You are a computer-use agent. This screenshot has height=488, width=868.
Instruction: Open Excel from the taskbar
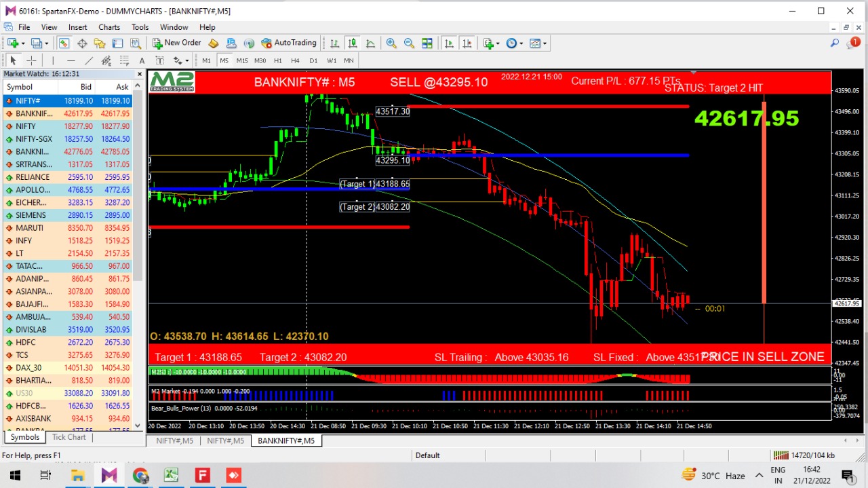(x=171, y=475)
